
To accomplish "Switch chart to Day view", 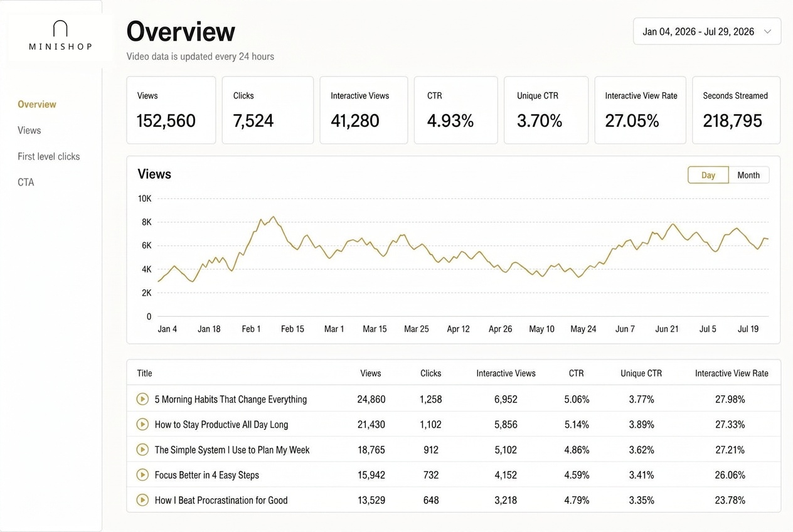I will click(708, 175).
